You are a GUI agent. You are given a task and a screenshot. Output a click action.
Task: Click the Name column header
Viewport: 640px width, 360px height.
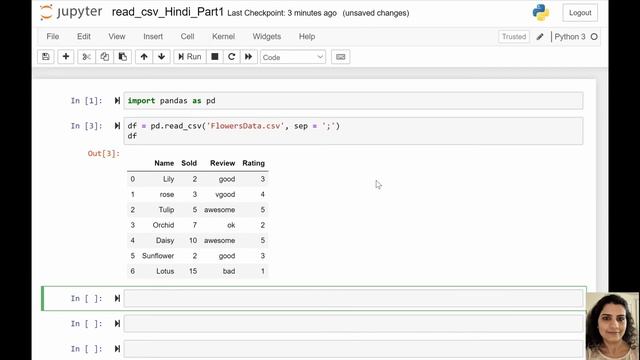(164, 163)
